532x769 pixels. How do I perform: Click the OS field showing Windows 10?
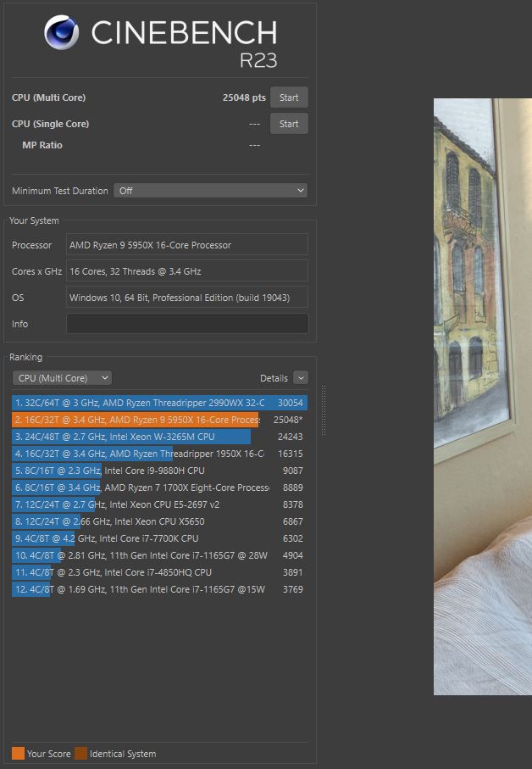point(187,298)
